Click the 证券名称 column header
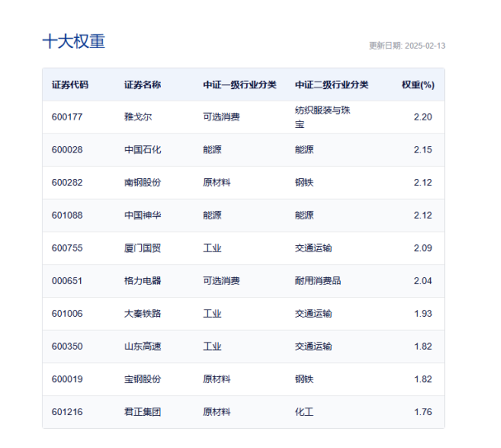 [143, 85]
